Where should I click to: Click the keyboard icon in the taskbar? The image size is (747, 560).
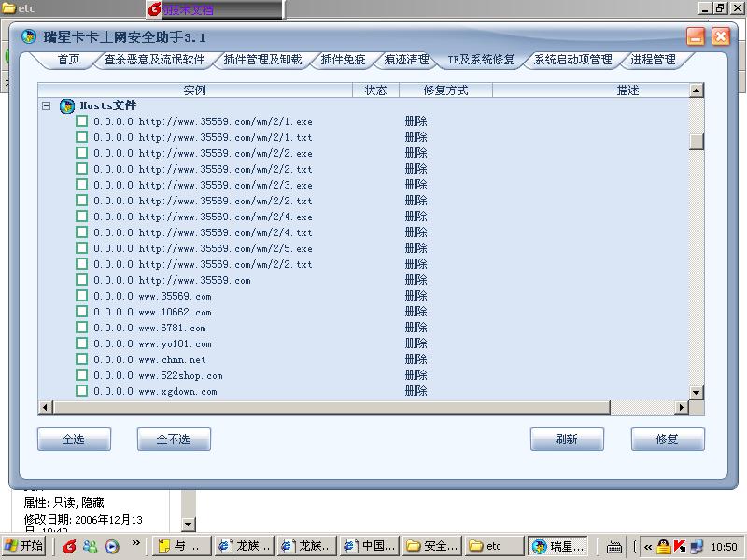click(x=614, y=547)
